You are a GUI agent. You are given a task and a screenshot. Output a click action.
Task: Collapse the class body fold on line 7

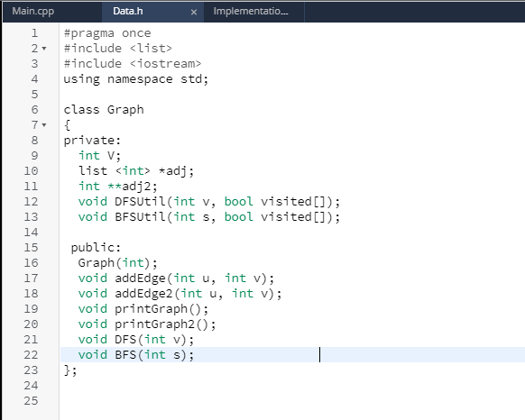pos(44,125)
